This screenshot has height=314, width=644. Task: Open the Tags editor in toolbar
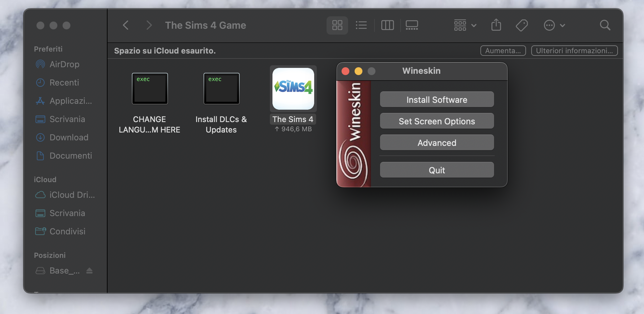(x=521, y=25)
